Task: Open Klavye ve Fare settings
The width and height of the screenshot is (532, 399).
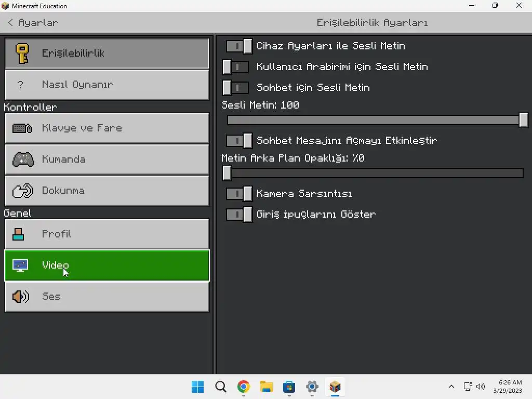Action: coord(107,128)
